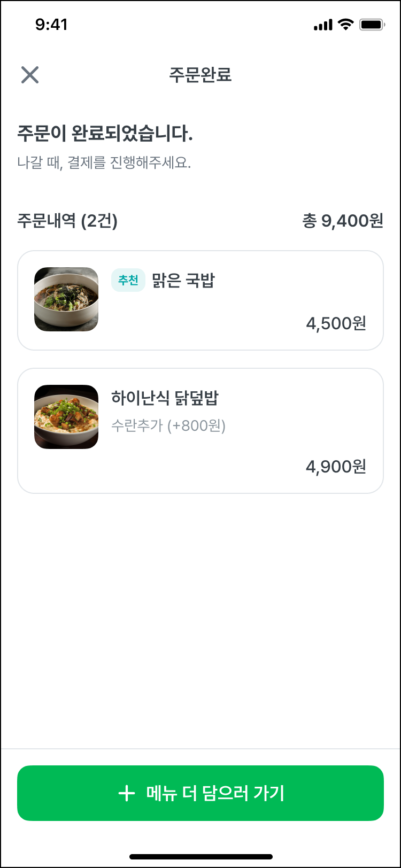
Task: Tap the 9:41 clock in status bar
Action: tap(51, 25)
